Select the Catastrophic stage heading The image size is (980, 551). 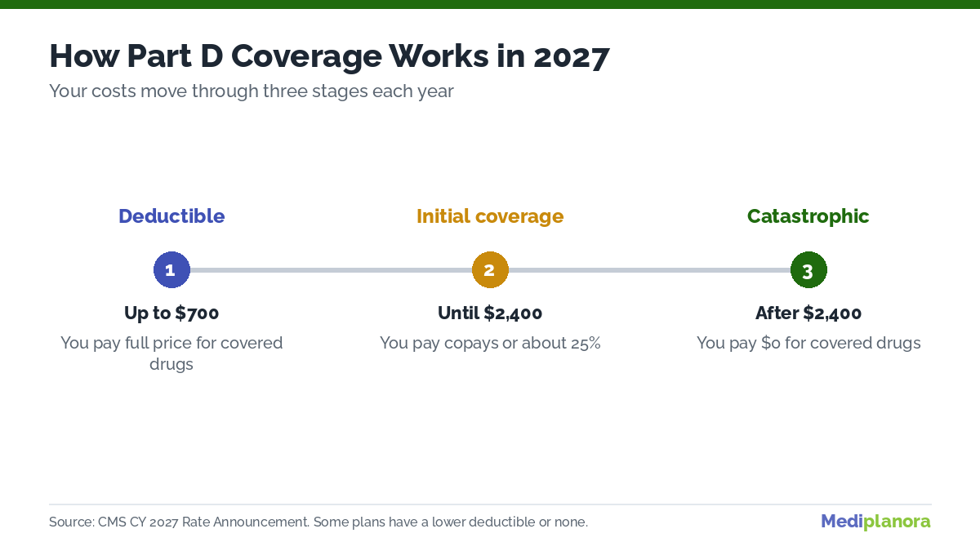808,216
